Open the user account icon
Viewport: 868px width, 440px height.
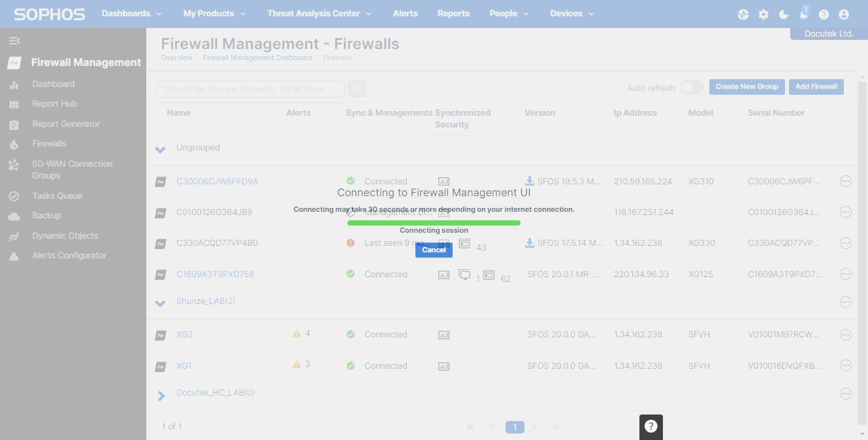click(x=844, y=14)
